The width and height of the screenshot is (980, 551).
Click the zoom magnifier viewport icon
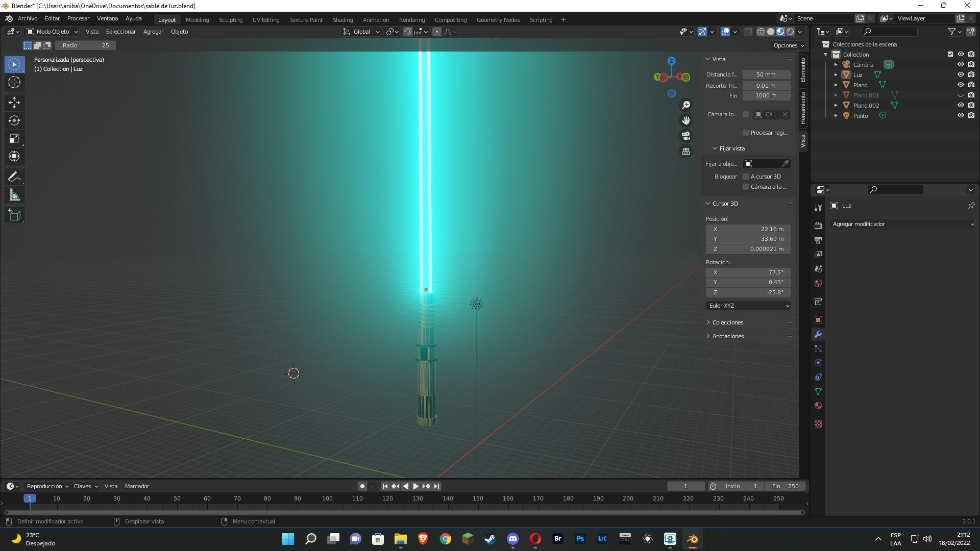point(686,105)
